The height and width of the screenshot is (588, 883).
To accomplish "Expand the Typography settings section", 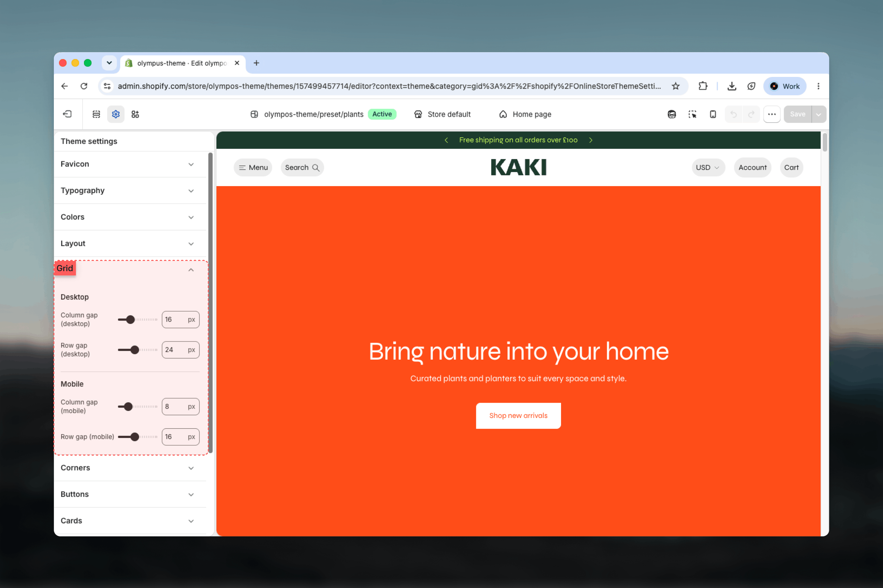I will click(130, 190).
